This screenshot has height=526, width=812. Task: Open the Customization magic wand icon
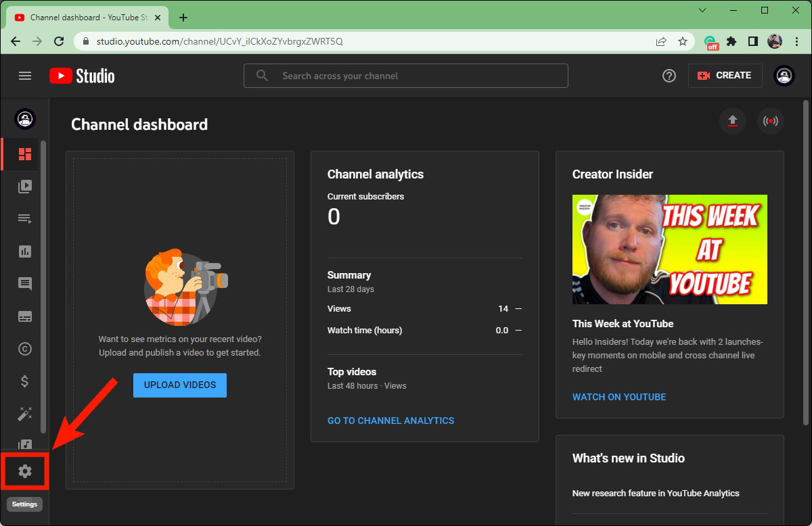pos(25,414)
